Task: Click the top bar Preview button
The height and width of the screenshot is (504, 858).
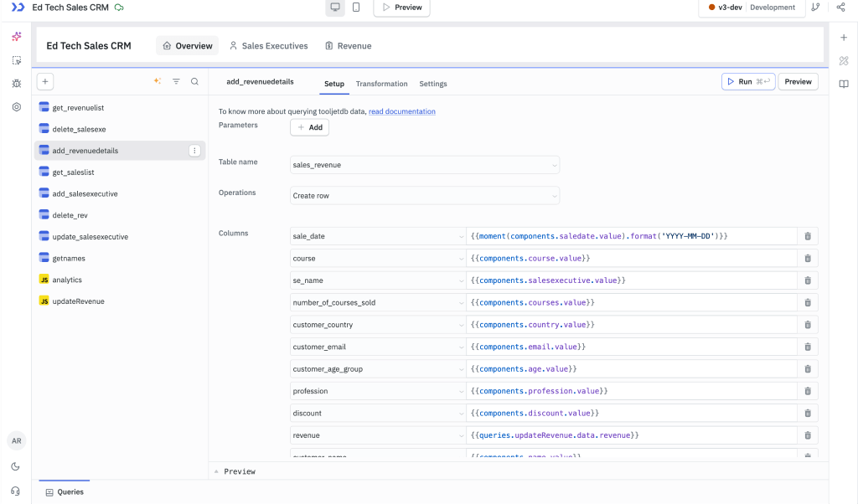Action: click(401, 8)
